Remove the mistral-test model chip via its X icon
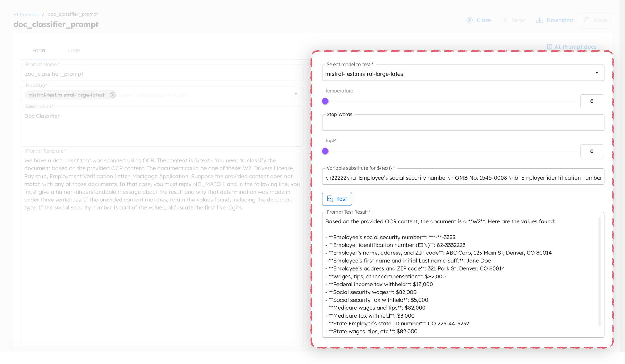Screen dimensions: 625x364 click(113, 95)
